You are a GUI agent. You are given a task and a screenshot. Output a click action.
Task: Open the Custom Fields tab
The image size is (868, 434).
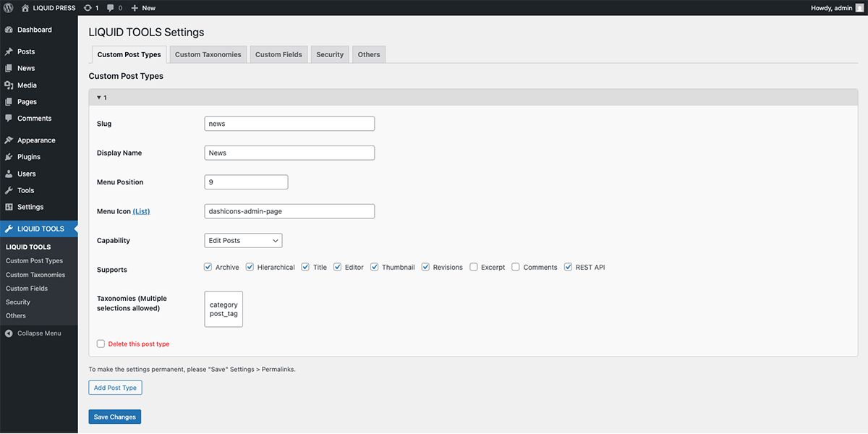(x=278, y=54)
